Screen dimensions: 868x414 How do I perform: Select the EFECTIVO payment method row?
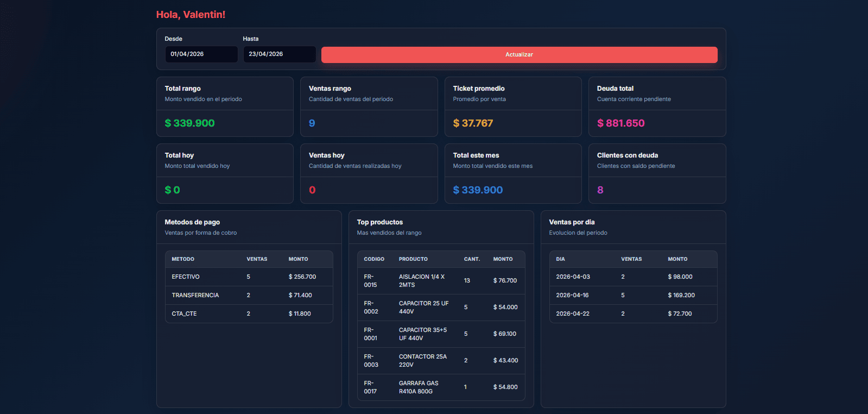click(x=249, y=277)
